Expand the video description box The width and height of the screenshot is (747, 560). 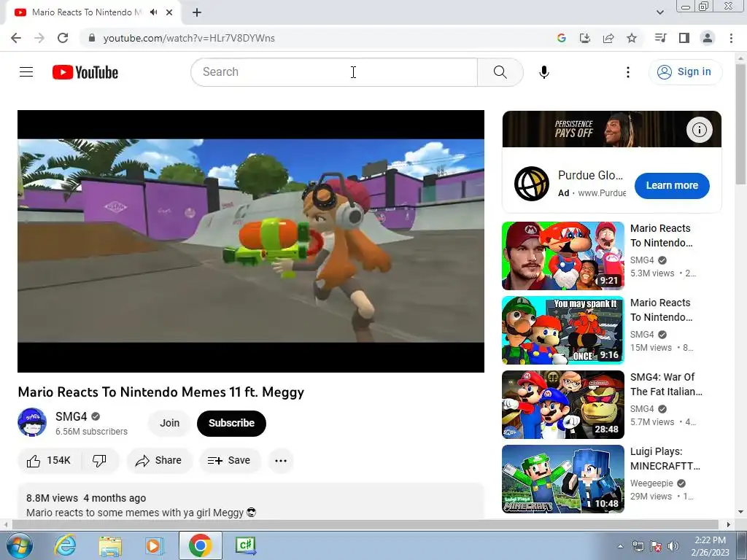tap(251, 502)
